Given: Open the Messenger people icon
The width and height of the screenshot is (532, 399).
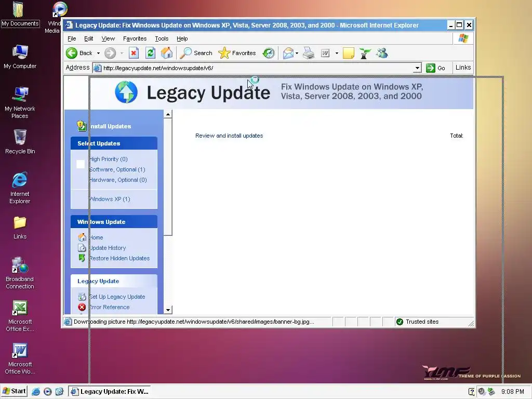Looking at the screenshot, I should coord(382,54).
